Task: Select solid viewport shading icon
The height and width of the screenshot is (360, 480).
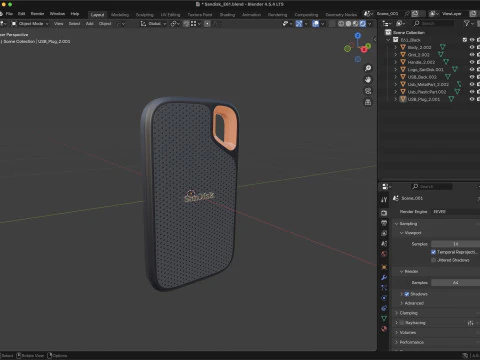Action: (348, 24)
